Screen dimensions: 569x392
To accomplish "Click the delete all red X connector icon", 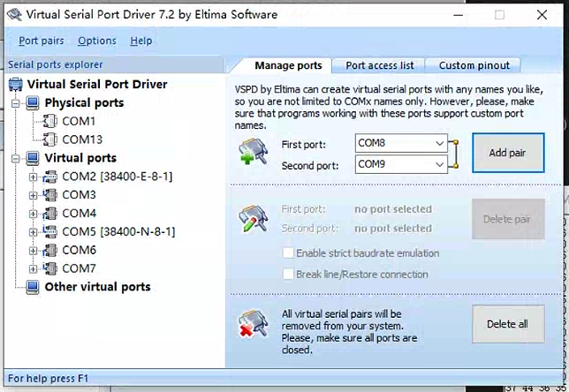I will (254, 323).
